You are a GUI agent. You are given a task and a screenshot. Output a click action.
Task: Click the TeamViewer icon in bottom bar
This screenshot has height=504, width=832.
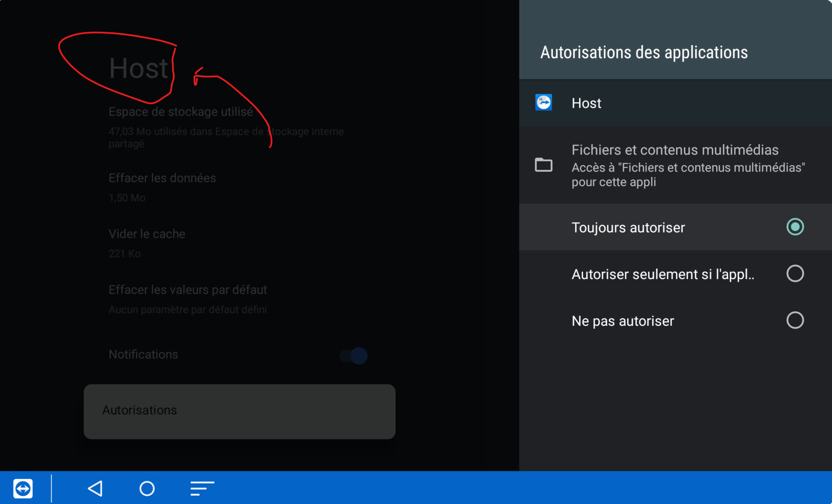coord(23,488)
